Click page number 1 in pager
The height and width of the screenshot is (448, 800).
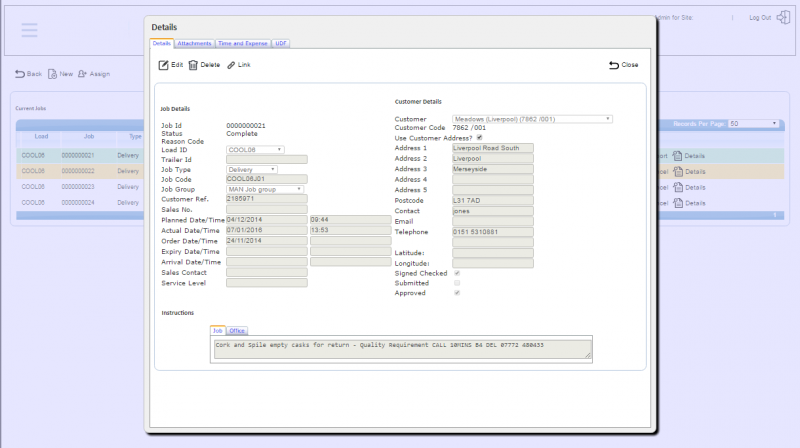tap(774, 215)
